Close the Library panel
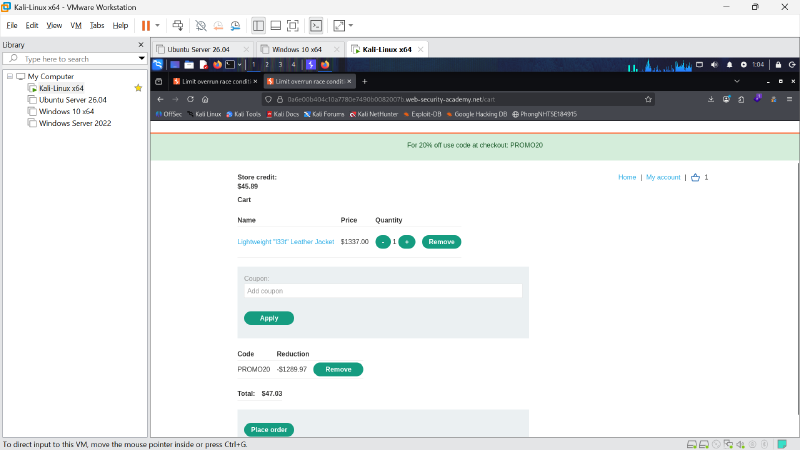This screenshot has width=800, height=450. click(x=141, y=45)
